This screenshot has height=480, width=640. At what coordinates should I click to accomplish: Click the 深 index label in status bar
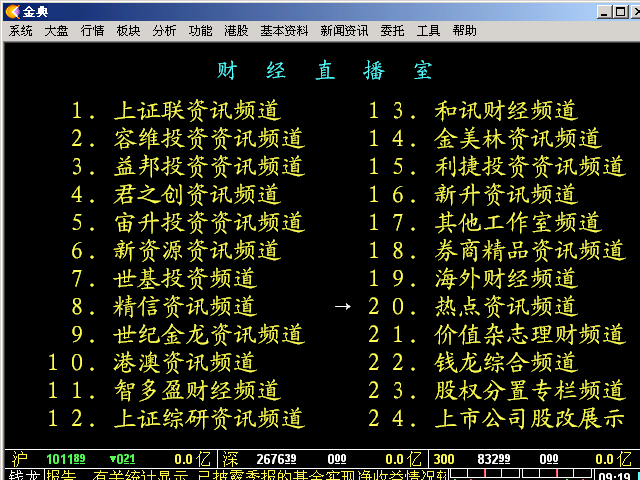tap(230, 459)
